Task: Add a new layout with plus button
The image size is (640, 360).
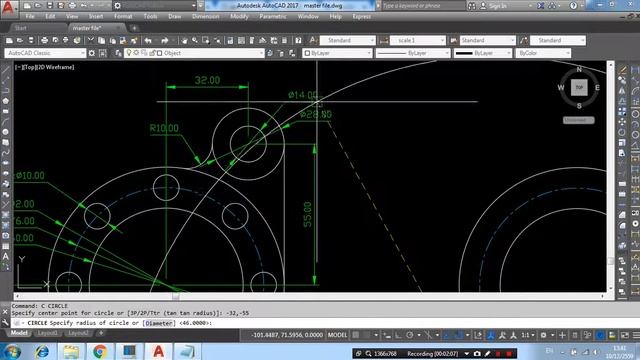Action: click(101, 333)
